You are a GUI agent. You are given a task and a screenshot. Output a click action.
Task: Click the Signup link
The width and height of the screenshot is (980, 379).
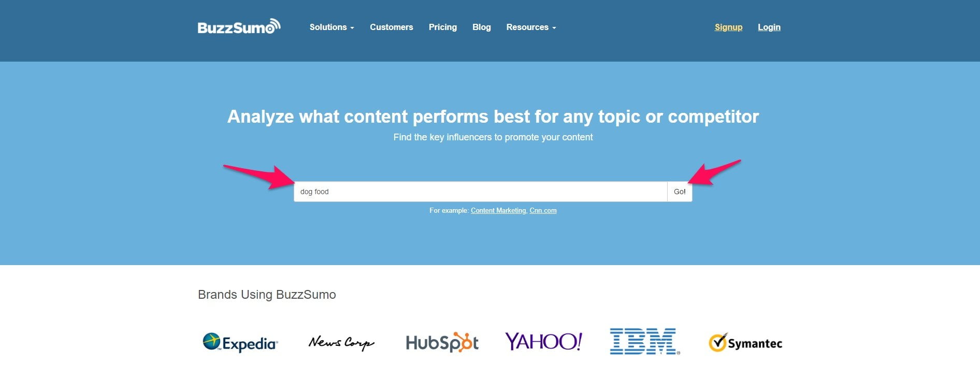pyautogui.click(x=728, y=27)
